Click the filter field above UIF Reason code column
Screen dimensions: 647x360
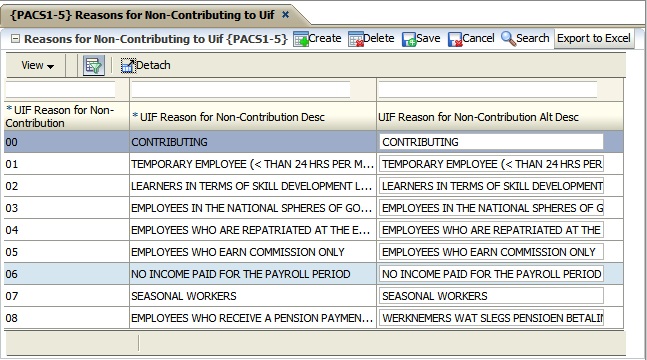60,90
